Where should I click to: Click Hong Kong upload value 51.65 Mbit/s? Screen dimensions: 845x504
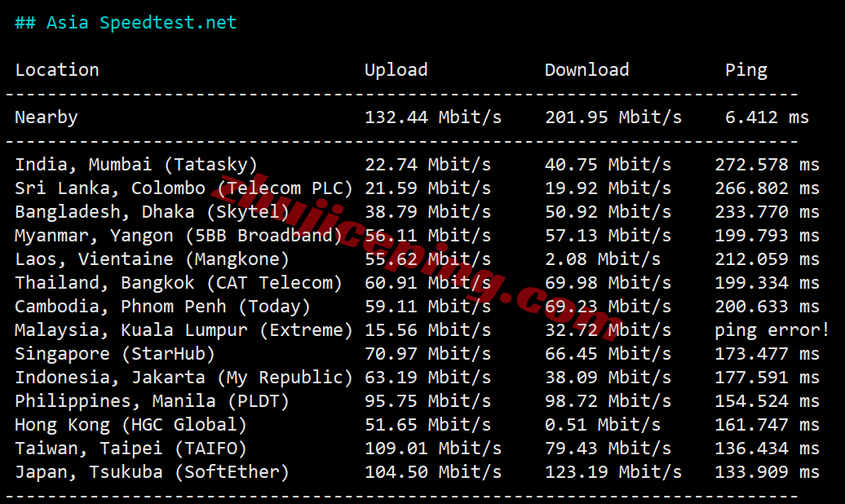click(x=428, y=425)
